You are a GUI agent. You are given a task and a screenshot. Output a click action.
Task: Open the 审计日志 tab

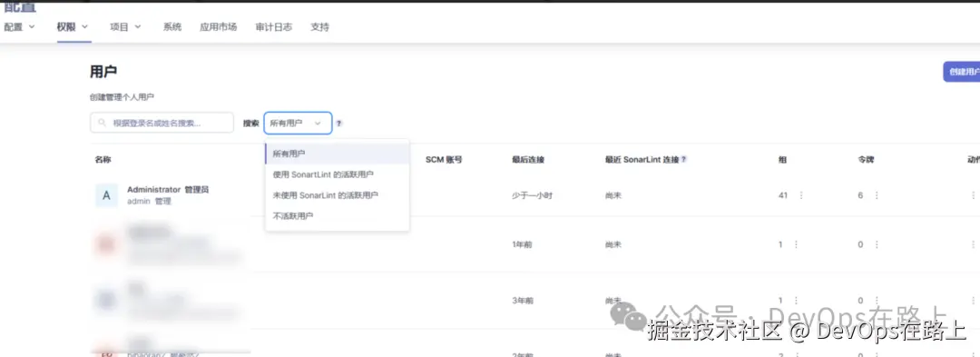tap(274, 27)
